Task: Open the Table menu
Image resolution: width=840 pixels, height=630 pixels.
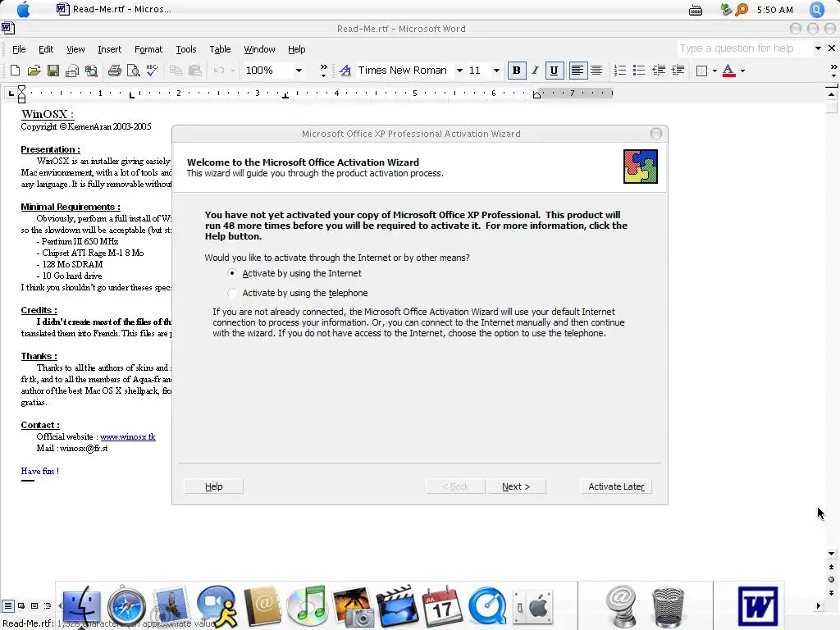Action: (220, 49)
